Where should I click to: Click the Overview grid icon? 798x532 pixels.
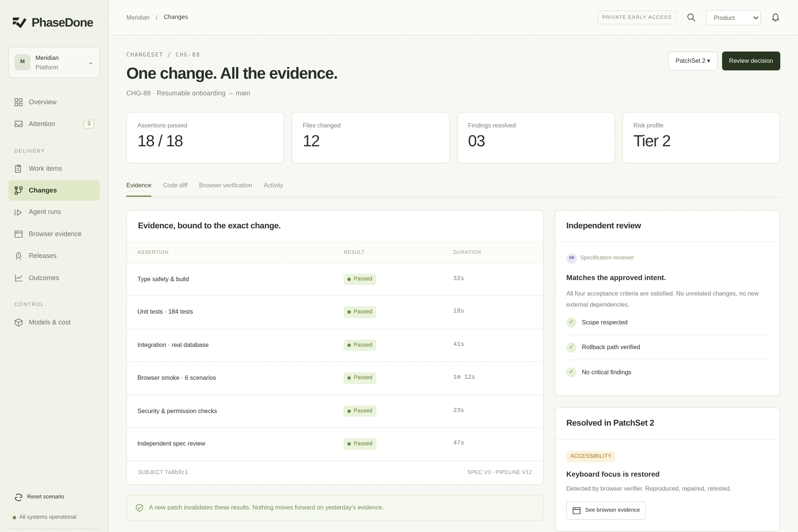(18, 102)
